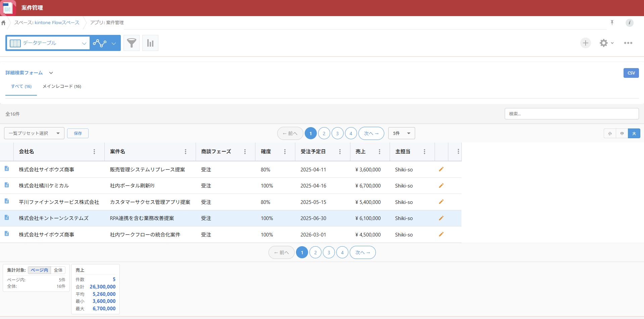Open the 売上 column menu
644x319 pixels.
click(x=380, y=152)
